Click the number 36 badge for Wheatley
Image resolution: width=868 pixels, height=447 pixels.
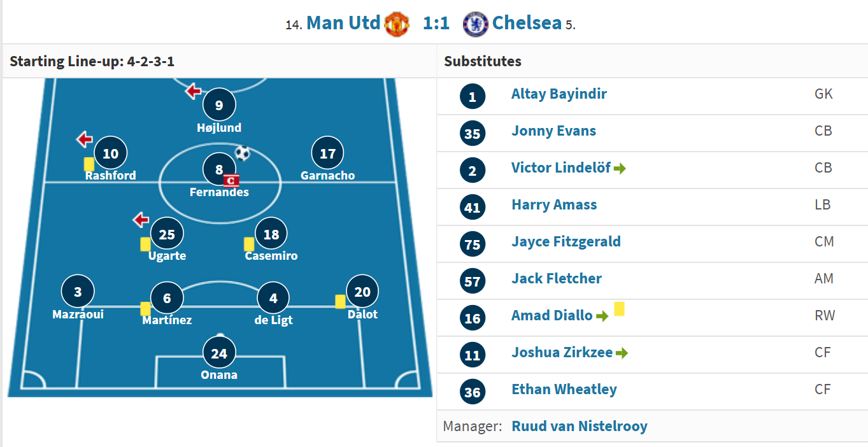click(x=473, y=392)
